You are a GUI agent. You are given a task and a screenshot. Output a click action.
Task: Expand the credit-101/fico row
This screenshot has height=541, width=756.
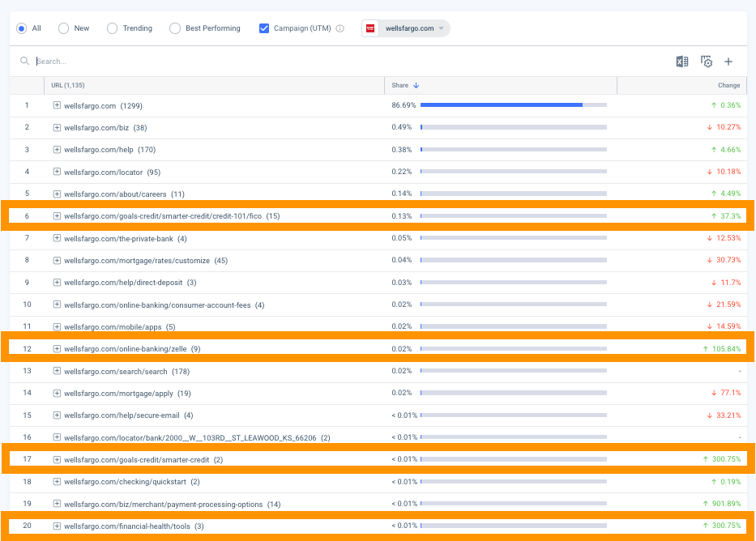[57, 215]
